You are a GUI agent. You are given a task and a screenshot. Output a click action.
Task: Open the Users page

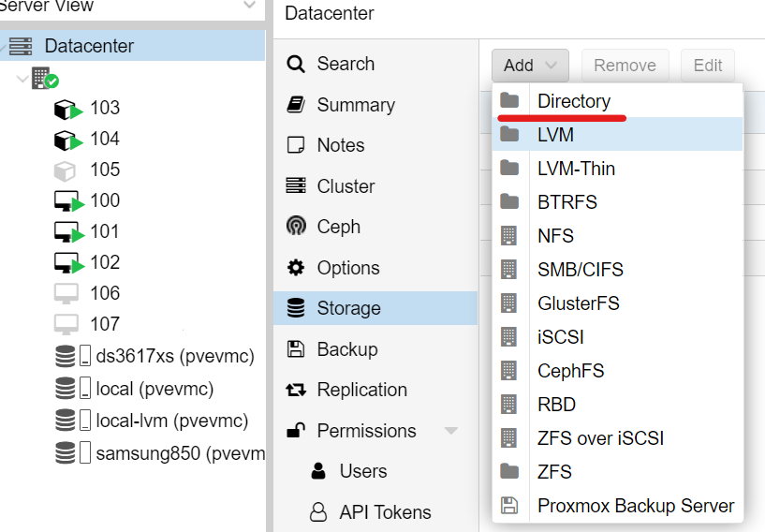point(363,471)
